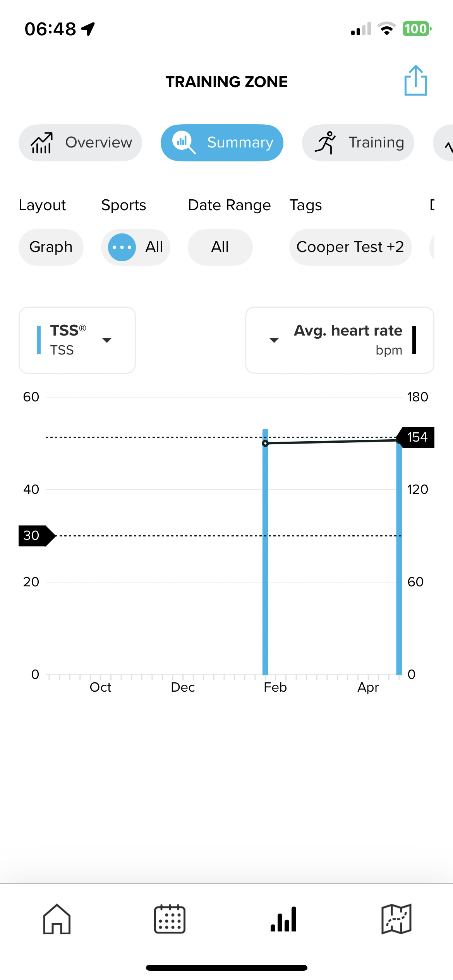Switch to the Overview tab
The image size is (453, 980).
point(80,143)
